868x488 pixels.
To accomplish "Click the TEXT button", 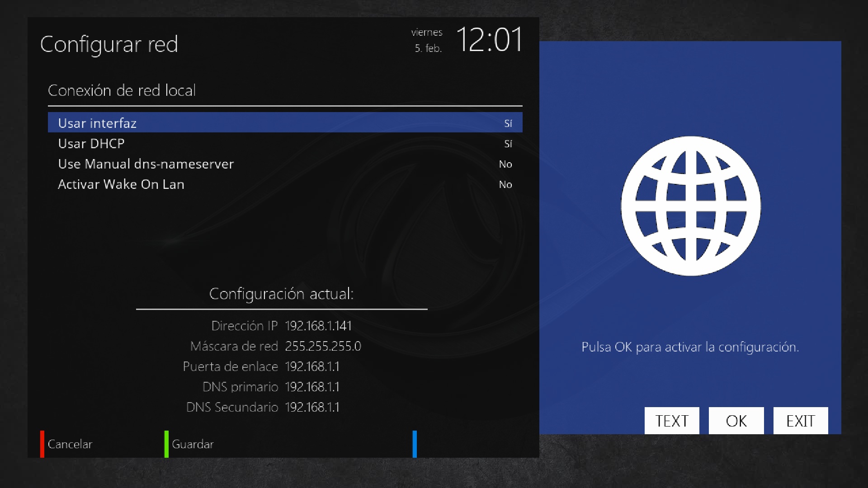I will point(671,421).
